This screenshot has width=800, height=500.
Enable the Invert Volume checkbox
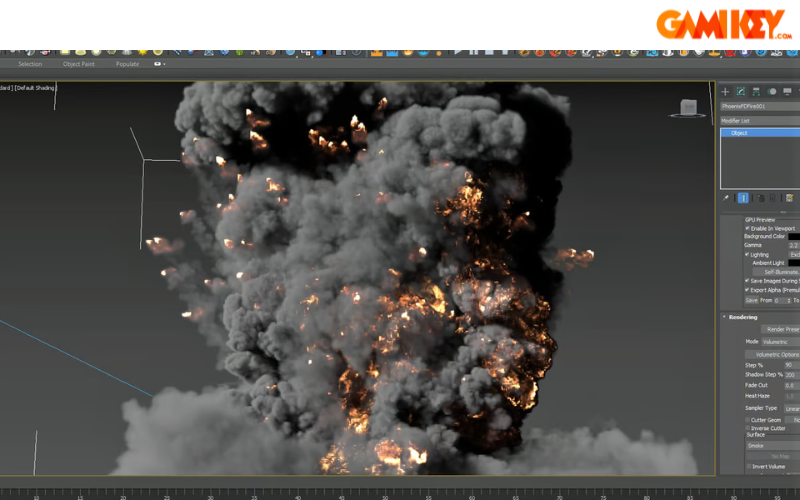pyautogui.click(x=749, y=466)
